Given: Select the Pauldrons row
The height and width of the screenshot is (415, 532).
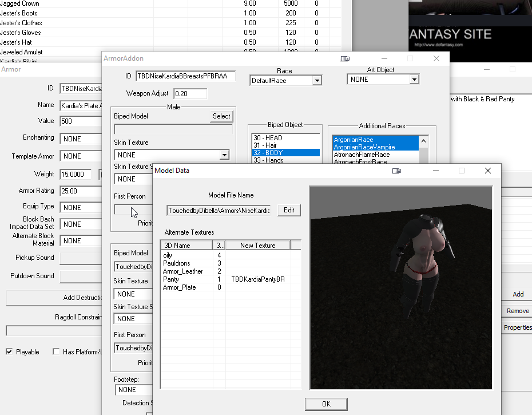Looking at the screenshot, I should pyautogui.click(x=231, y=263).
